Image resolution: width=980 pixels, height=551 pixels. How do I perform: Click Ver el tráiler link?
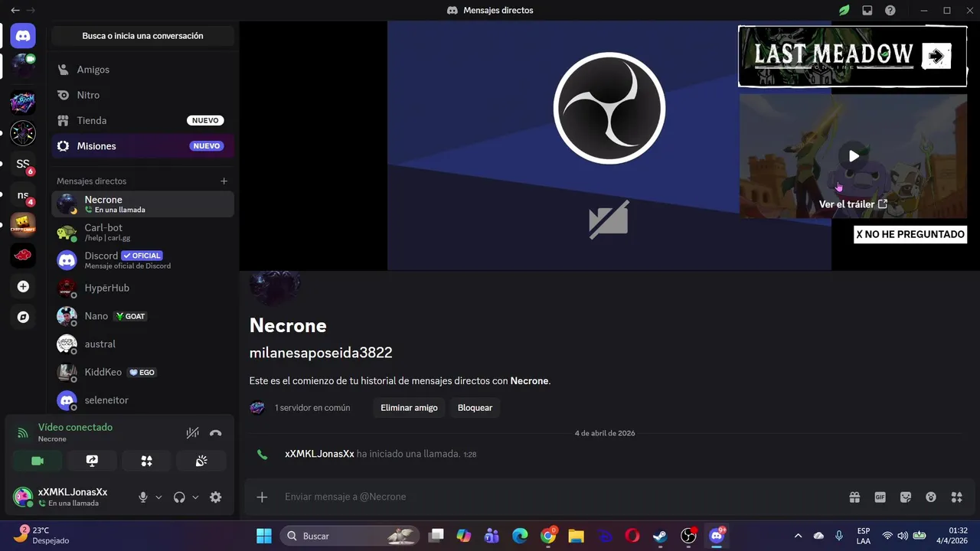(853, 204)
